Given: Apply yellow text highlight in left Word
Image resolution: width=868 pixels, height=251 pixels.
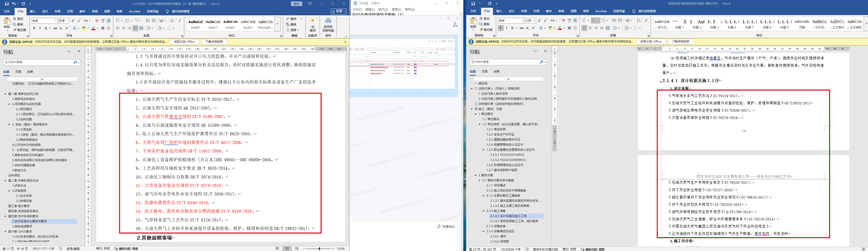Looking at the screenshot, I should click(x=84, y=28).
